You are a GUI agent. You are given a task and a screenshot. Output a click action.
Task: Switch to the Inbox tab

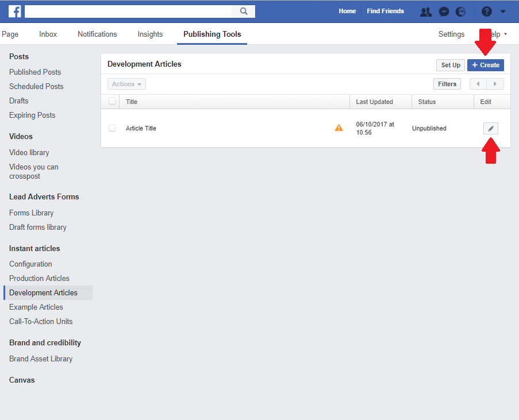[x=48, y=34]
